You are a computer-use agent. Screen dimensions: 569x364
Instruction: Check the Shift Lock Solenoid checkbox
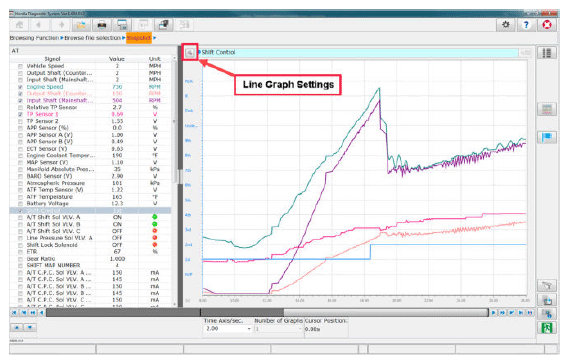coord(20,245)
